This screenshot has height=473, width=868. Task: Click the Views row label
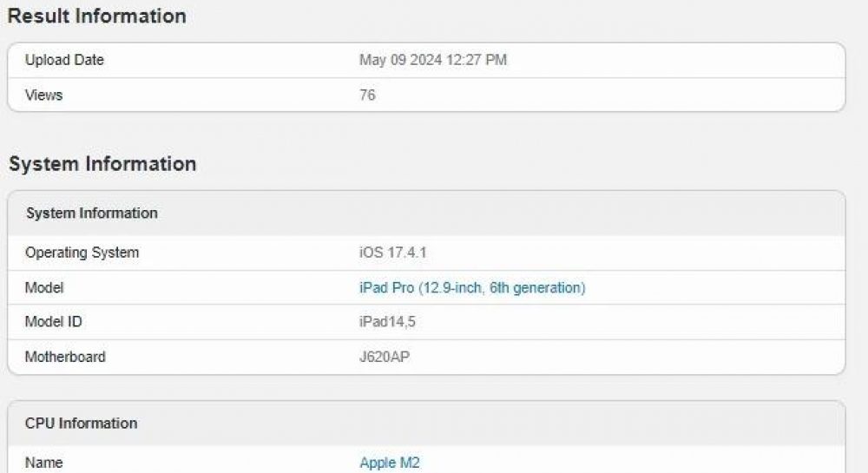click(x=43, y=95)
